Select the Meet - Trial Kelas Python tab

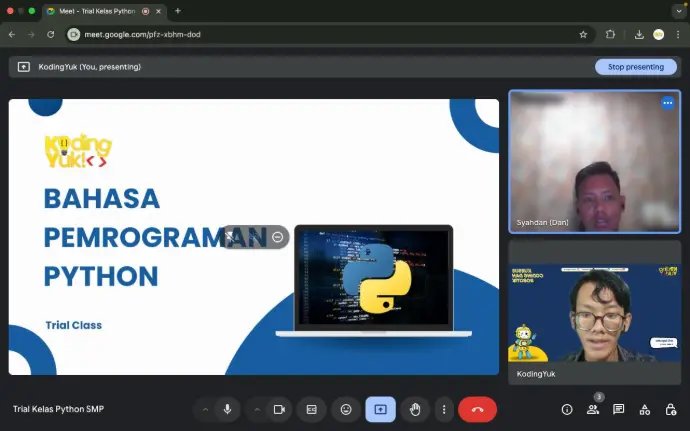[98, 11]
